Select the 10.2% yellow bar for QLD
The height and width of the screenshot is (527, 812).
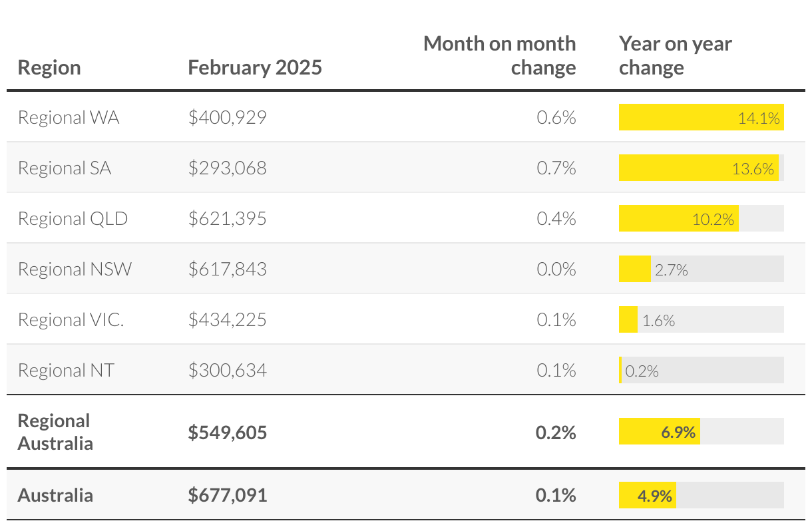tap(679, 219)
